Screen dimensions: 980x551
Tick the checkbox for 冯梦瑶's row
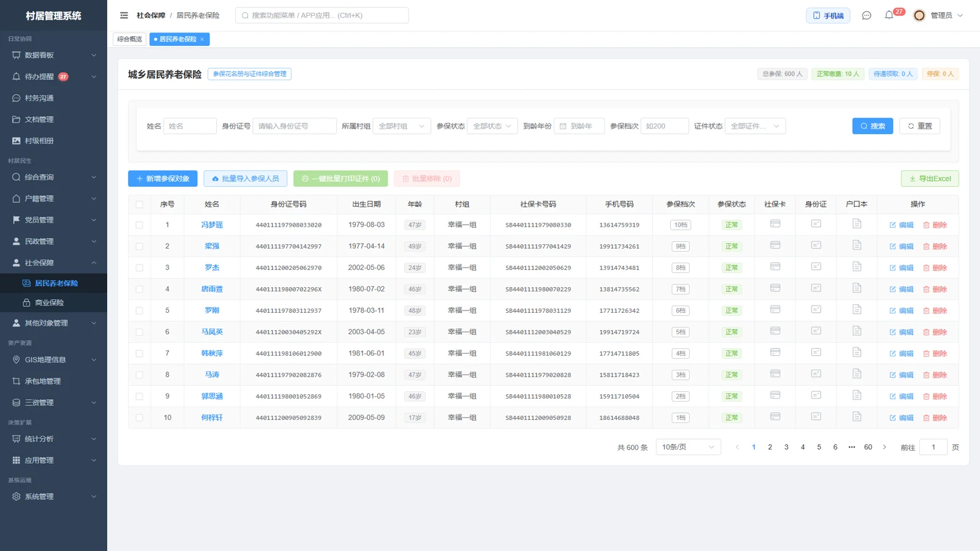[x=139, y=225]
